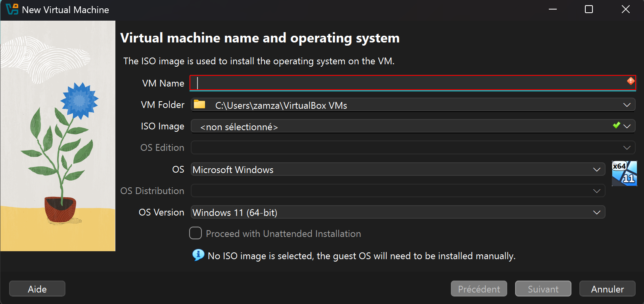Click the blue info icon beside ISO message

coord(198,255)
